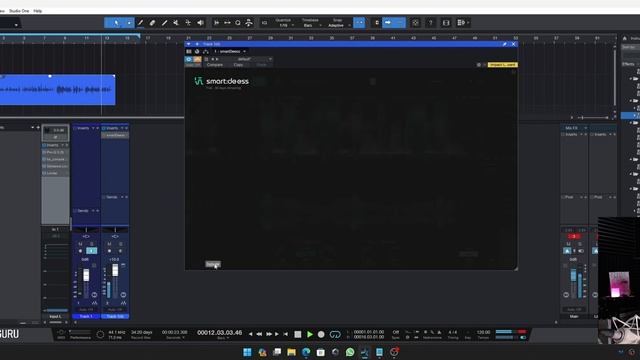Click Fast Forward in the transport
The width and height of the screenshot is (640, 360).
269,334
